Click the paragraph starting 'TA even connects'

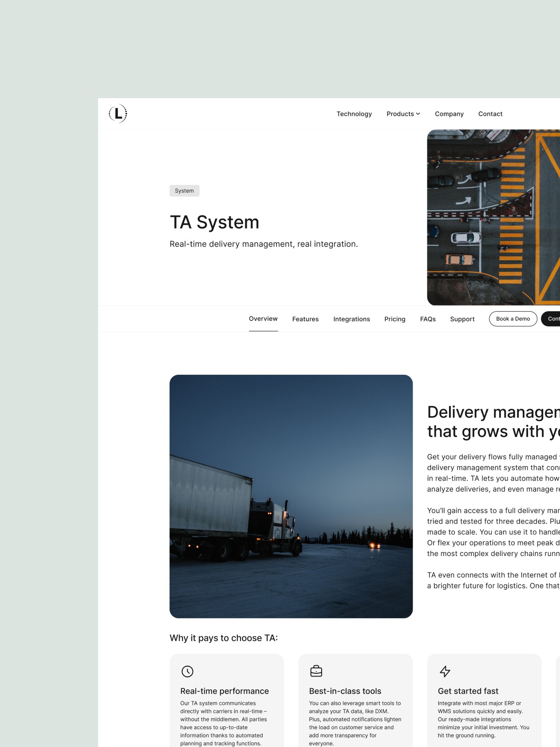point(493,580)
